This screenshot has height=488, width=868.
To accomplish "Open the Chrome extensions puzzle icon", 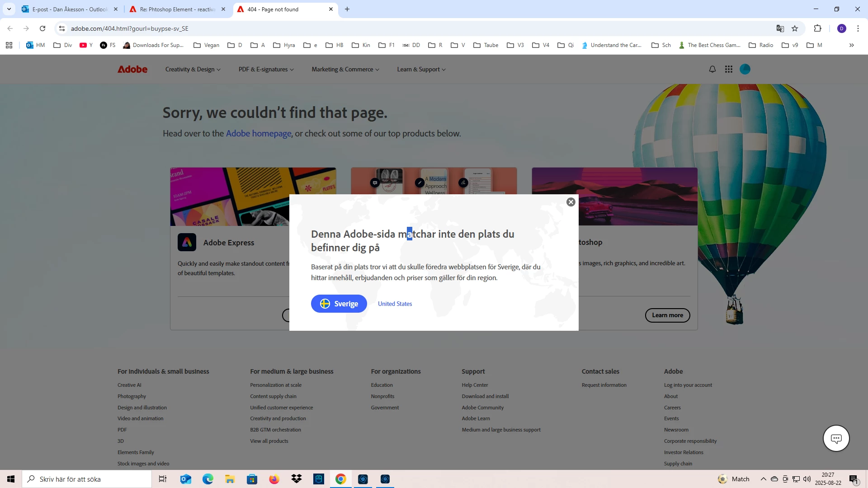I will click(x=817, y=28).
